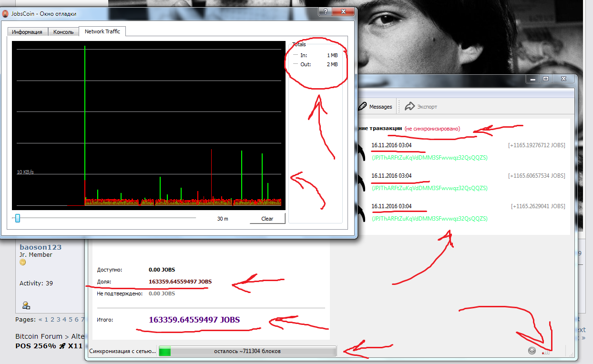Minimize the JobsCoin wallet window

point(533,79)
